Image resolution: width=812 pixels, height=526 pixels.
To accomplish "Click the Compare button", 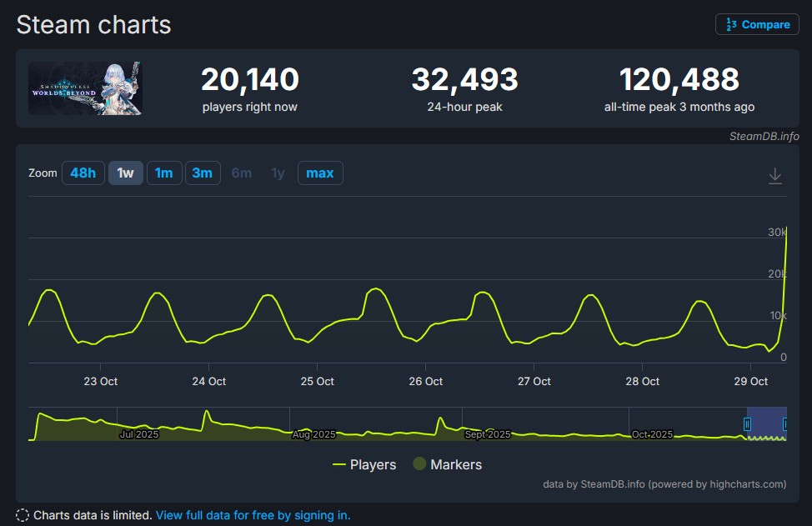I will coord(757,24).
